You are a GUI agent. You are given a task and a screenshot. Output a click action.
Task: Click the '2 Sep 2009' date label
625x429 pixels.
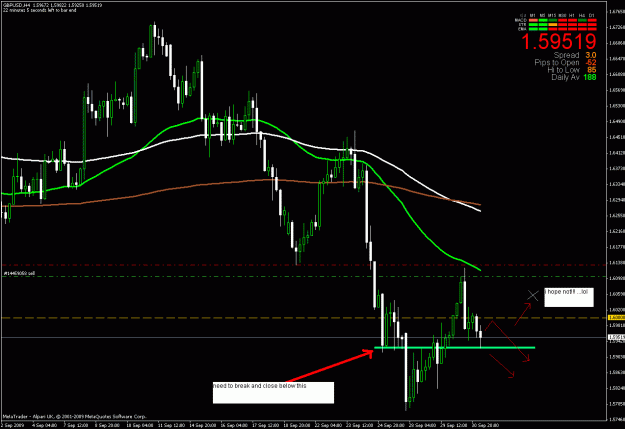13,425
